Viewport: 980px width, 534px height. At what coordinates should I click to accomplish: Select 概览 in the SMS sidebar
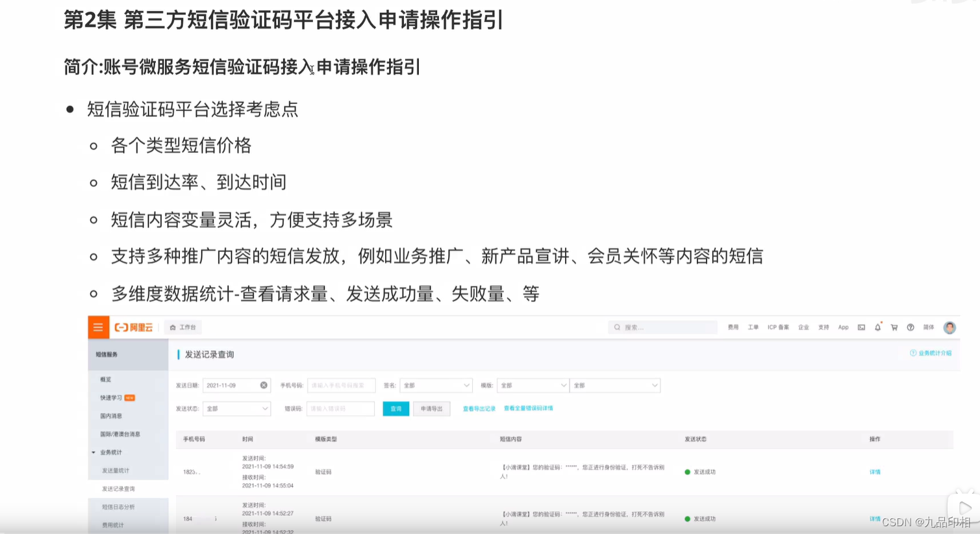(106, 379)
